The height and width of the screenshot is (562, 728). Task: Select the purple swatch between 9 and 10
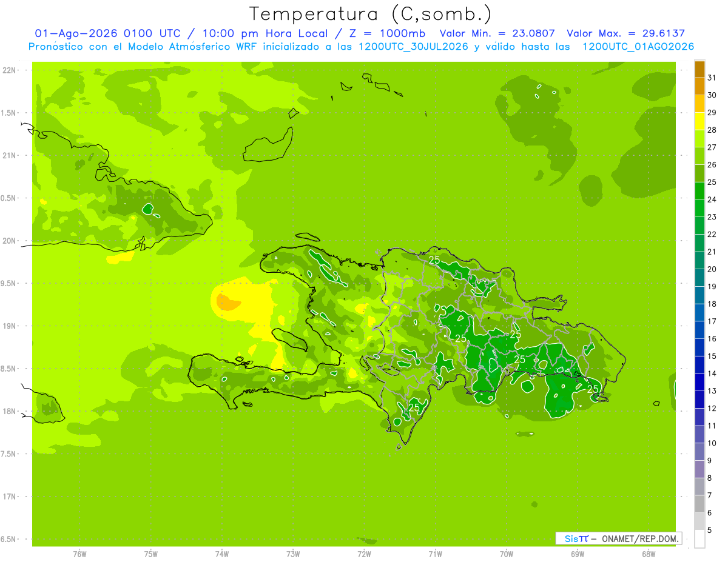point(699,452)
